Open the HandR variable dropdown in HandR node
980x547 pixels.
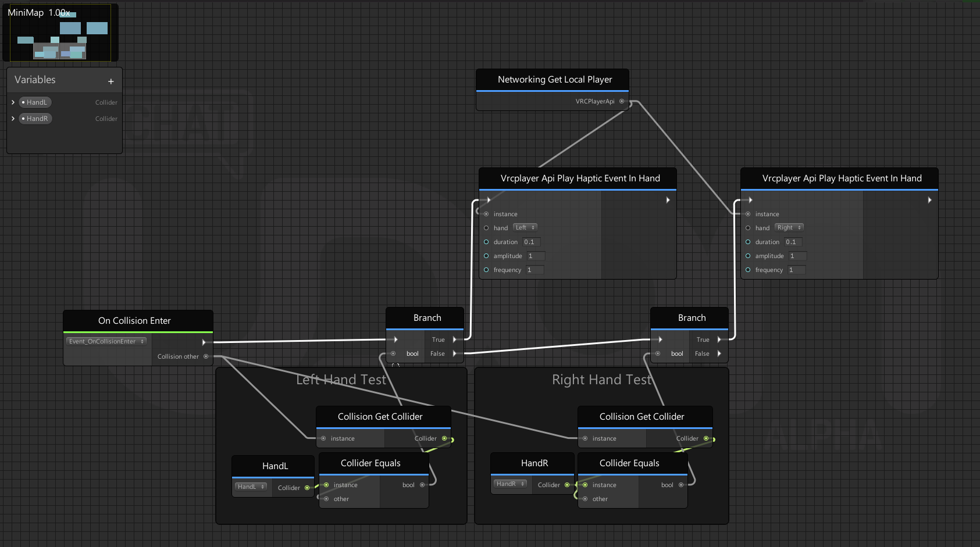[x=510, y=484]
